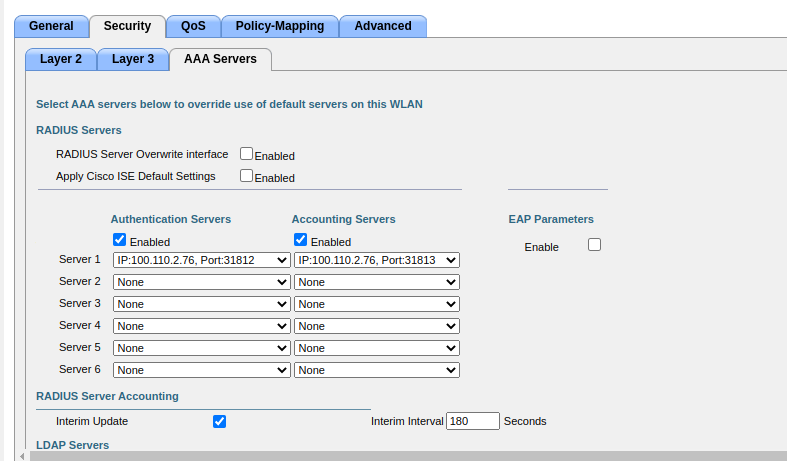The height and width of the screenshot is (461, 787).
Task: Enable RADIUS Server Overwrite interface checkbox
Action: (246, 154)
